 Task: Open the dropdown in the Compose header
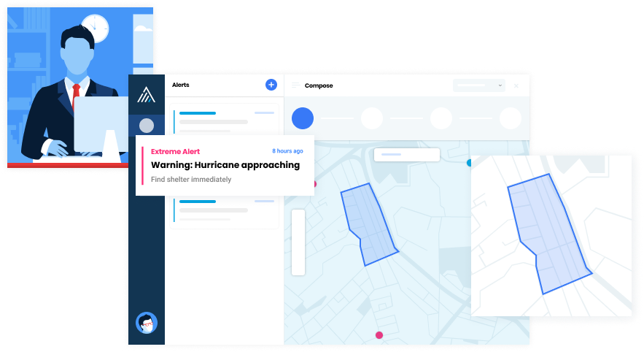click(x=479, y=85)
